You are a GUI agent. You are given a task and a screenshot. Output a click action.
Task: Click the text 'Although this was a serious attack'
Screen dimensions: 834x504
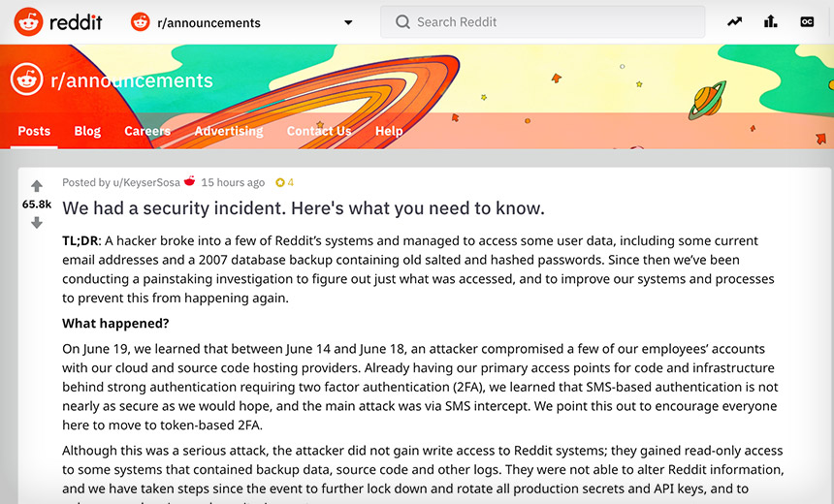164,451
